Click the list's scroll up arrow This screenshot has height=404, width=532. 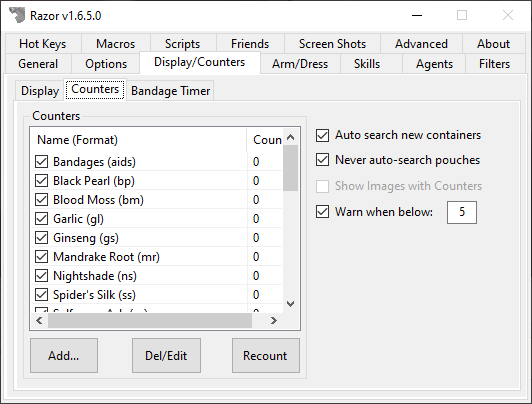(x=290, y=137)
